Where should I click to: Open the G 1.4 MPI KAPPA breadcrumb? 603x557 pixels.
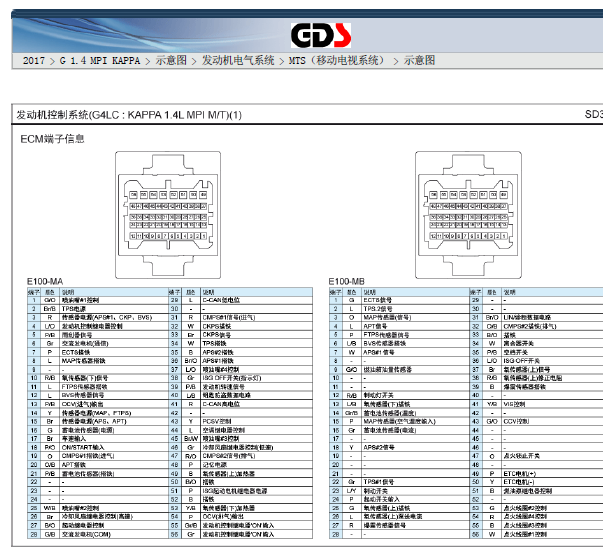(x=100, y=61)
